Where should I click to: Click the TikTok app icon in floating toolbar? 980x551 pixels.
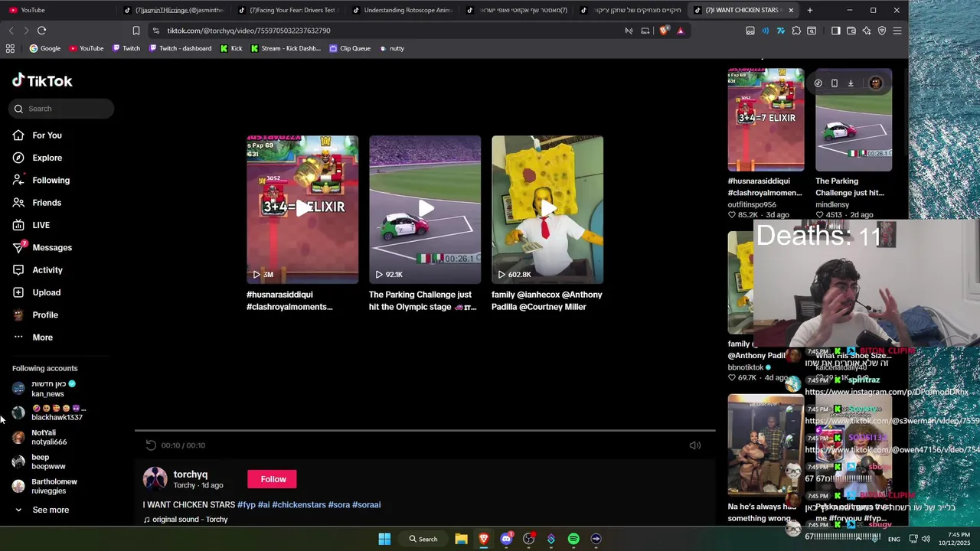coord(818,83)
